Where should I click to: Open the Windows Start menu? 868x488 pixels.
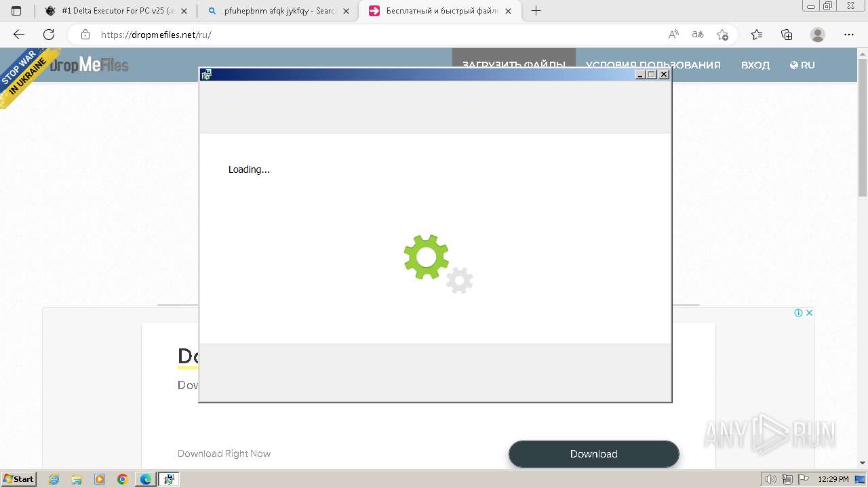tap(18, 479)
